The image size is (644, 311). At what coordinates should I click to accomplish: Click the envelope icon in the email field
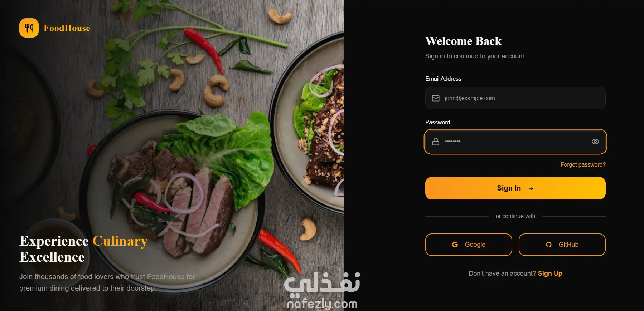click(436, 98)
